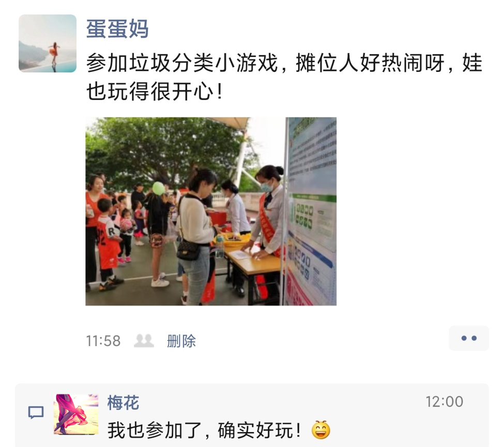
Task: Click the right dot of the menu button
Action: (474, 338)
